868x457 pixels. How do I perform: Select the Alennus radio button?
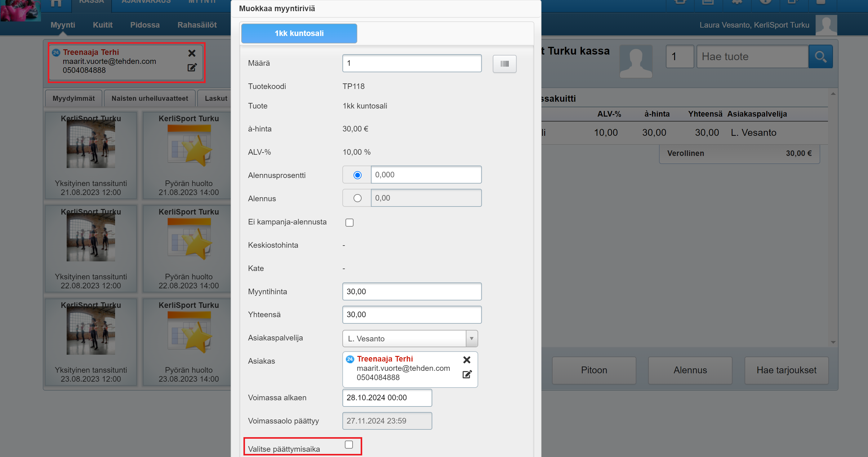[357, 198]
